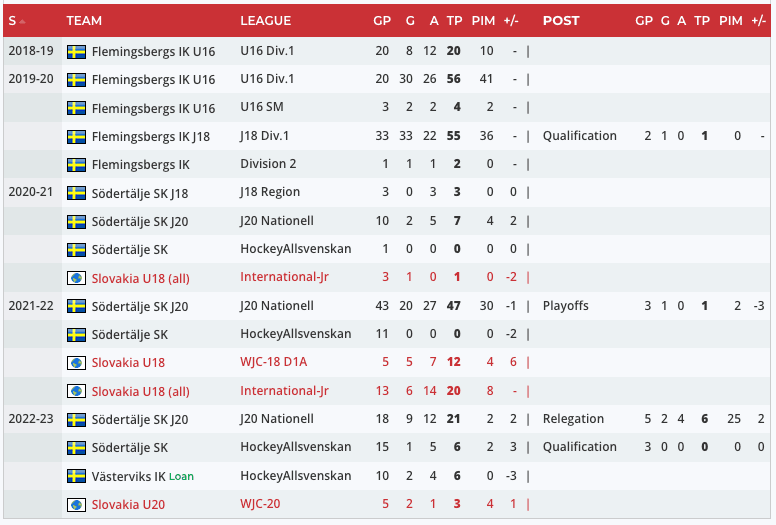Click Swedish flag beside Flemingsbergs IK J18

point(76,136)
